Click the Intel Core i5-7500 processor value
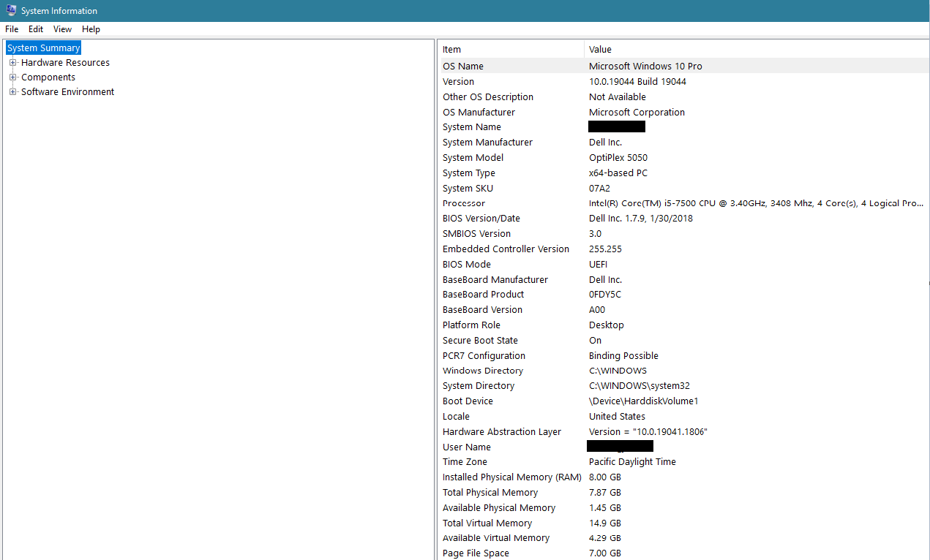This screenshot has width=930, height=560. [757, 203]
